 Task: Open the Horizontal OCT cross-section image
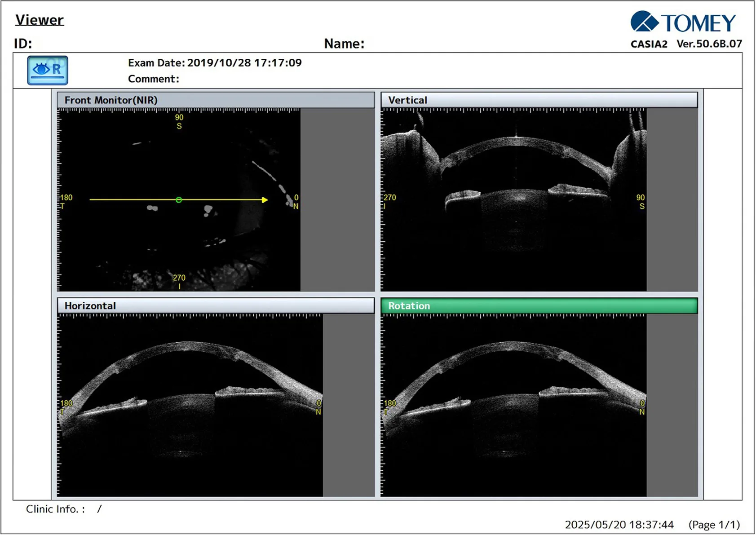coord(190,405)
